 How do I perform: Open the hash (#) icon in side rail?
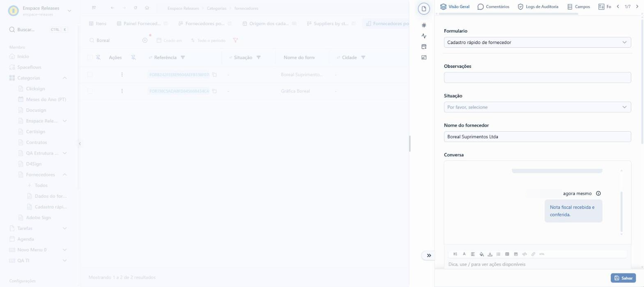[x=424, y=25]
